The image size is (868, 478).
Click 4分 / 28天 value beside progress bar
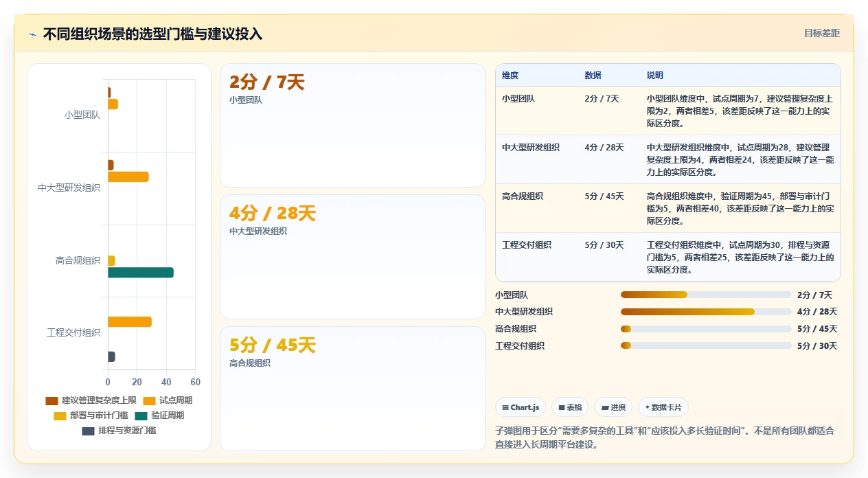pos(817,312)
